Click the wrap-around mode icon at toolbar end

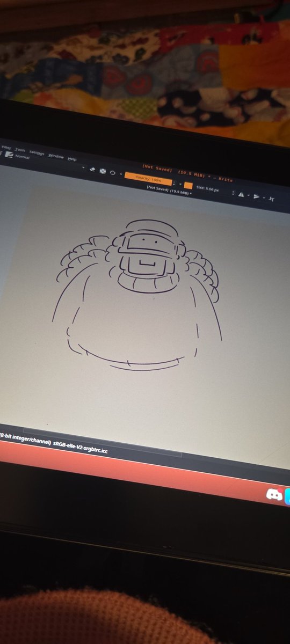272,199
